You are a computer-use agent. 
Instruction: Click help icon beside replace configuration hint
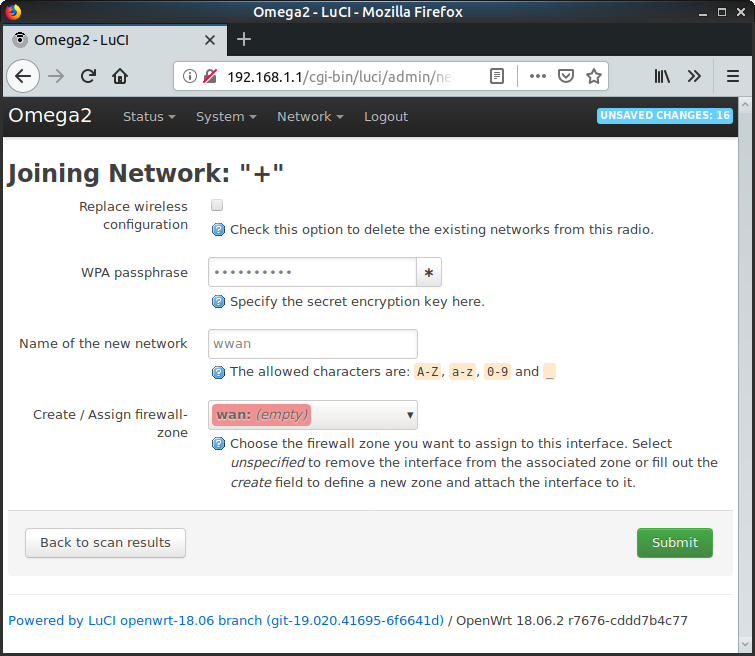(218, 230)
